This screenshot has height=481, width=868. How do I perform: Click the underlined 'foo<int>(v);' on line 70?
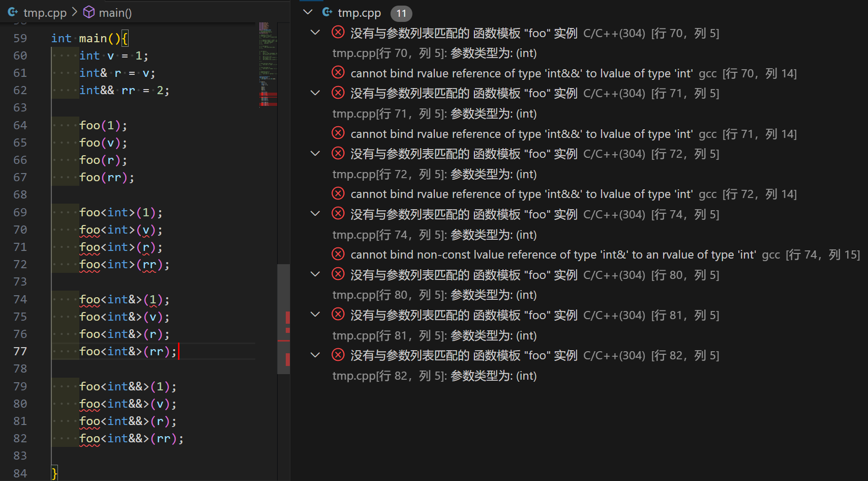tap(121, 230)
